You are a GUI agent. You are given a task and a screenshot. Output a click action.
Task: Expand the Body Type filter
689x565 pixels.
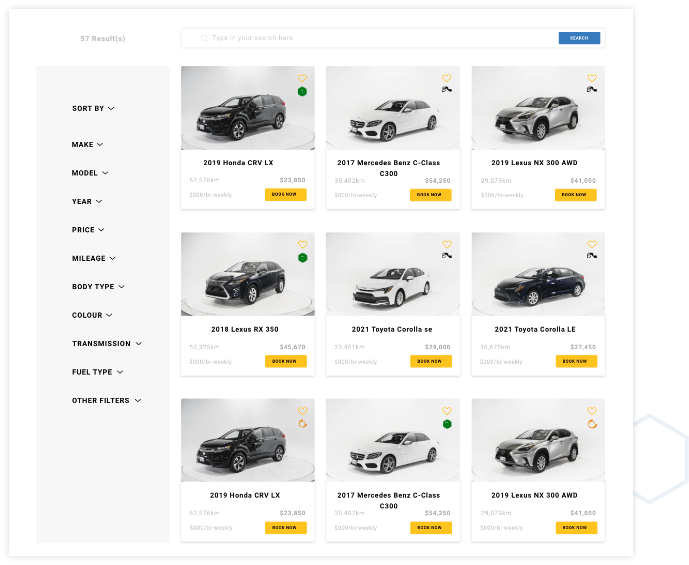(98, 287)
